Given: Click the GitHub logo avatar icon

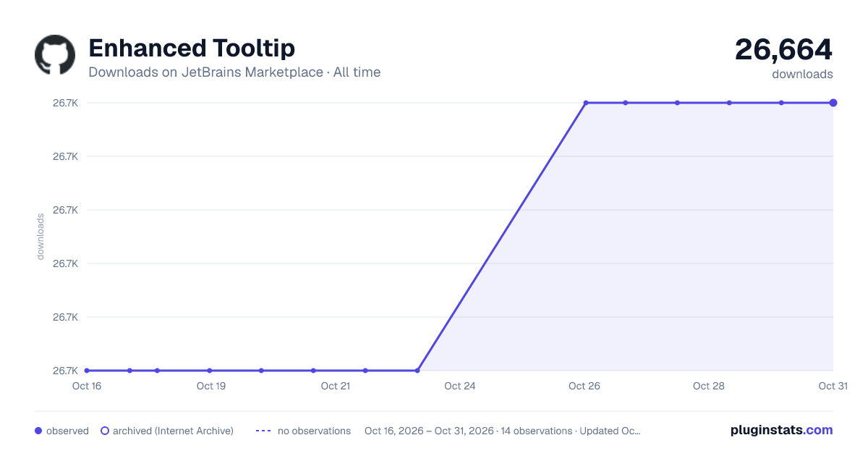Looking at the screenshot, I should click(x=55, y=55).
